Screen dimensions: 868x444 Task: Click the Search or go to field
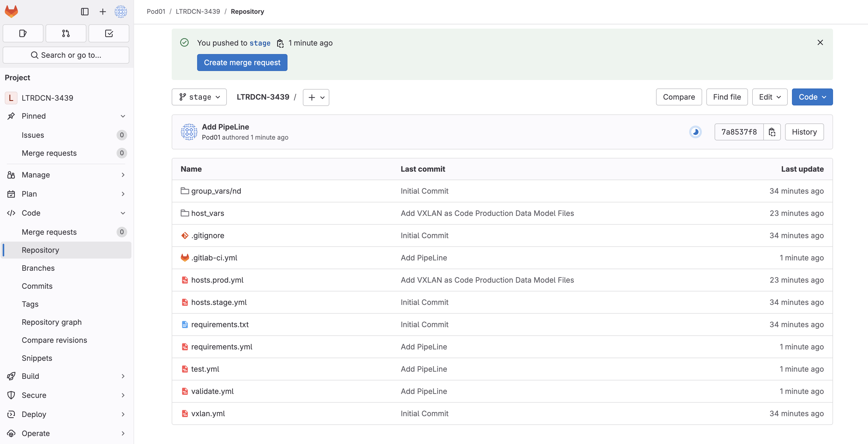(x=66, y=55)
